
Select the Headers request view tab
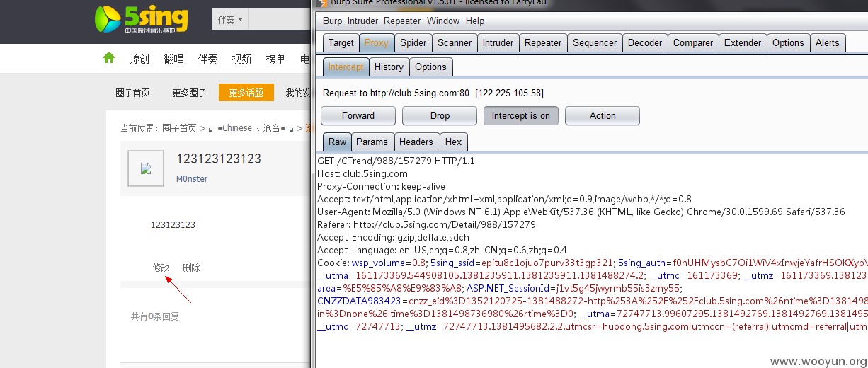(416, 142)
